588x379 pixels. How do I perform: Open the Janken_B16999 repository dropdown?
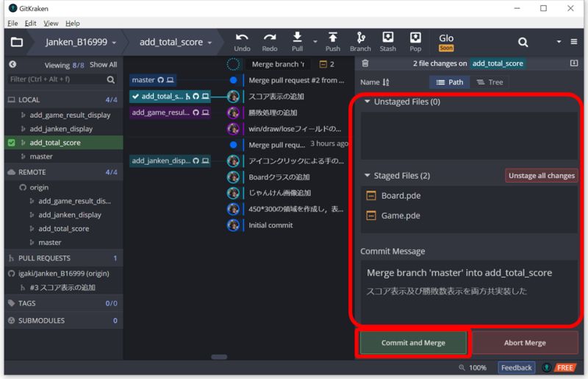[x=81, y=42]
